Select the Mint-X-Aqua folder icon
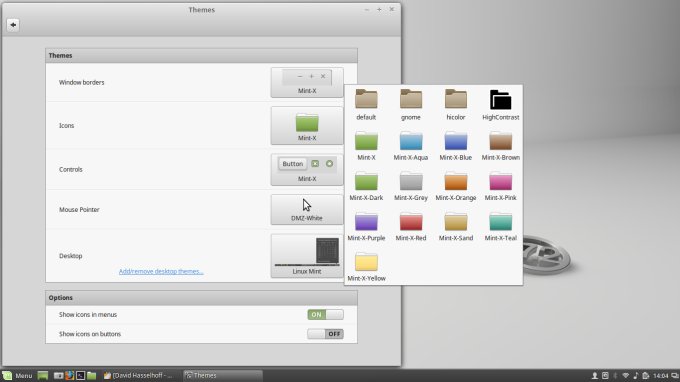 (x=411, y=145)
